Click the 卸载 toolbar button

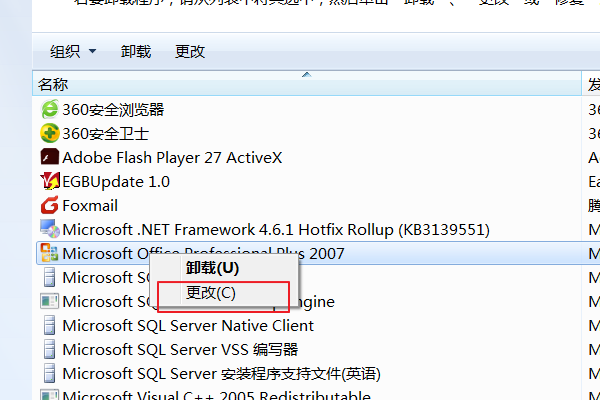136,51
